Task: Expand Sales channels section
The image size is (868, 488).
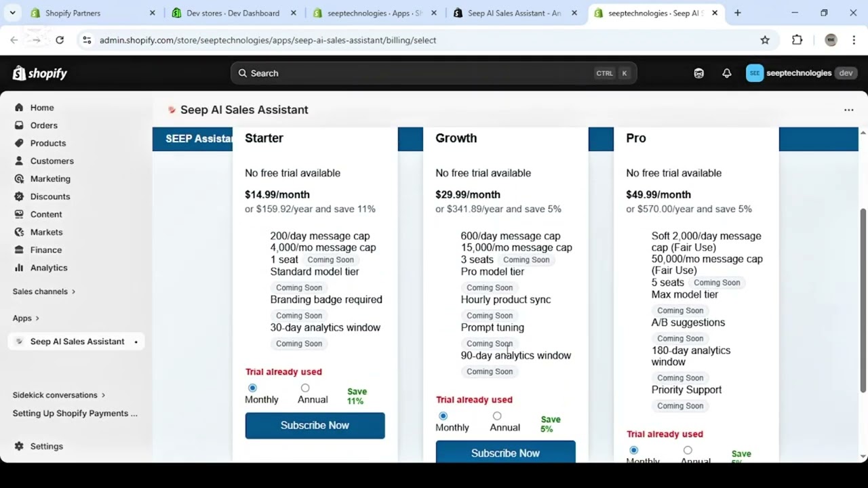Action: coord(44,291)
